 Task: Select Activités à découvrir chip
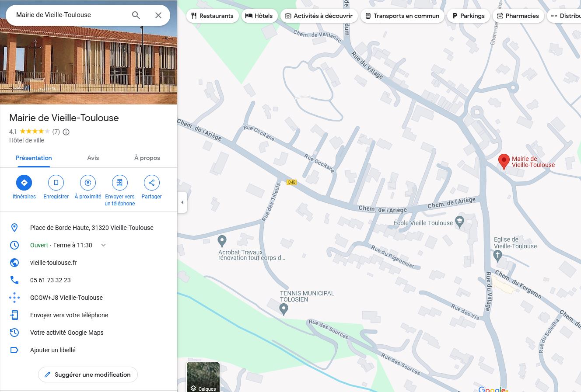pyautogui.click(x=319, y=16)
